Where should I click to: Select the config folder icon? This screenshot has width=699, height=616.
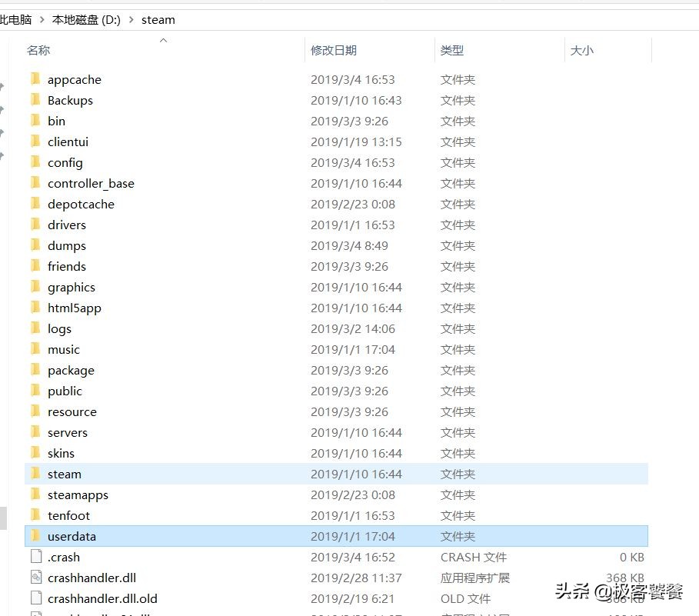[35, 162]
